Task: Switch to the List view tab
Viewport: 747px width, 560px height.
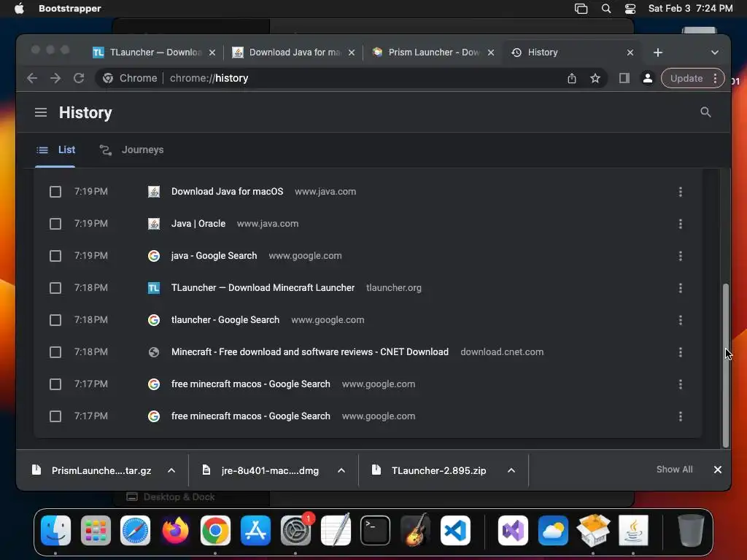Action: point(55,149)
